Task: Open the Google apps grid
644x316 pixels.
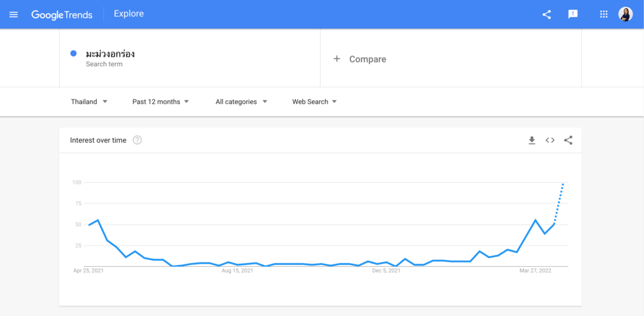Action: tap(604, 14)
